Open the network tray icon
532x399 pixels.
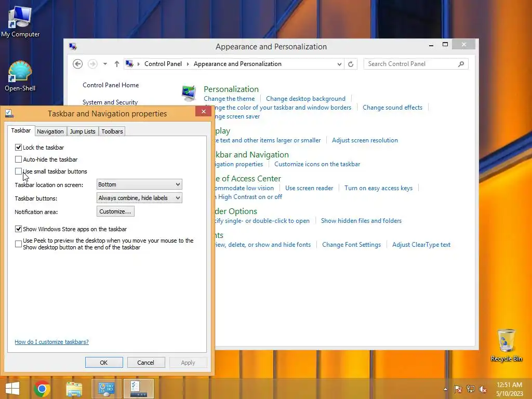[471, 389]
